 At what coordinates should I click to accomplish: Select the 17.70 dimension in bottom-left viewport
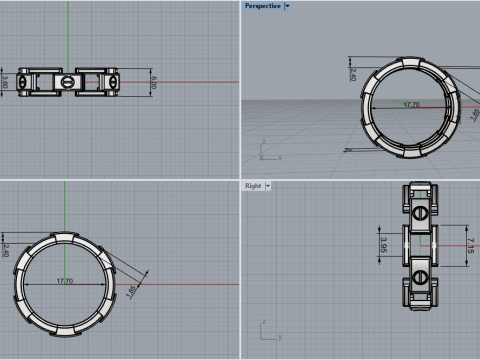[65, 281]
